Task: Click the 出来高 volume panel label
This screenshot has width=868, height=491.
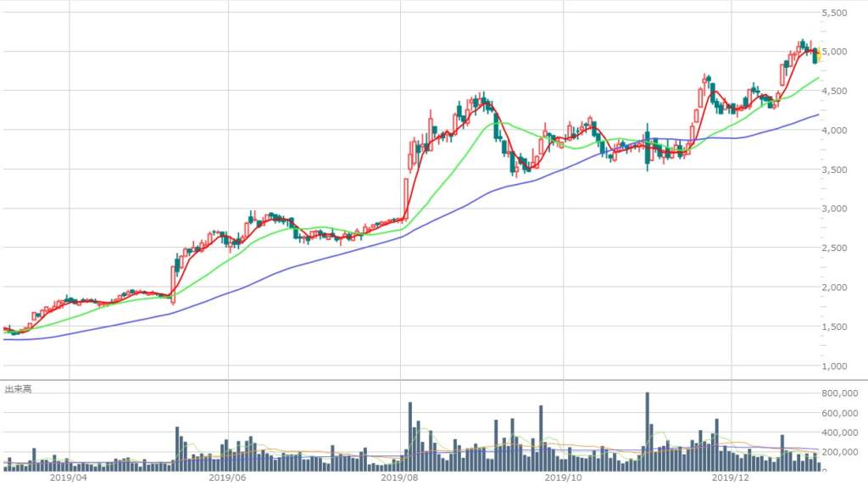Action: [x=19, y=389]
